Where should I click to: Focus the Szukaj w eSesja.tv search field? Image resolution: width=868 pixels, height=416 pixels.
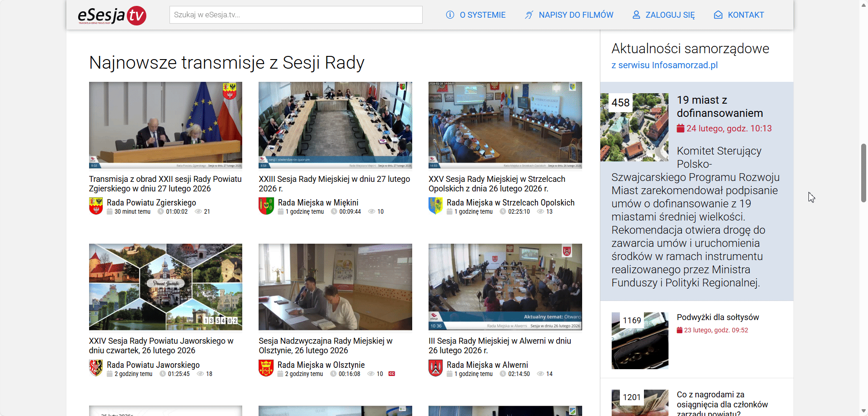(296, 15)
